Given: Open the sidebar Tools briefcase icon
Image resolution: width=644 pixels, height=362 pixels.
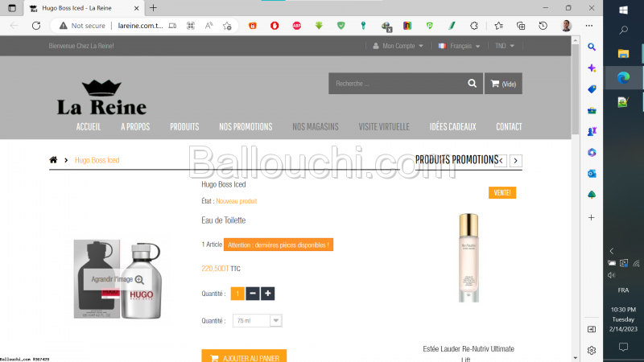Looking at the screenshot, I should 592,110.
